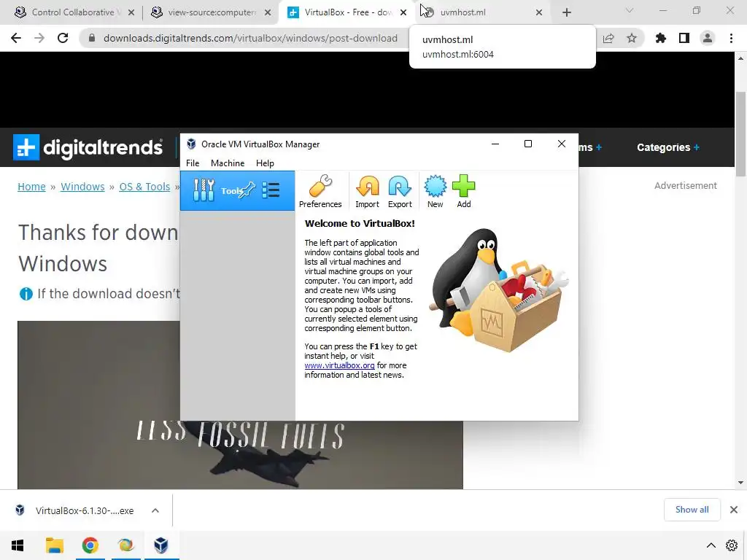Image resolution: width=747 pixels, height=560 pixels.
Task: Close the downloads bar
Action: [734, 510]
